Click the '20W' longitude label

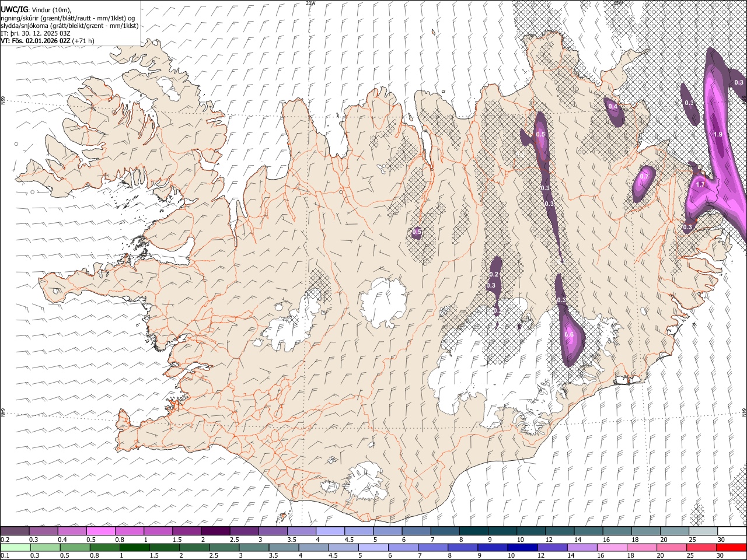pyautogui.click(x=310, y=3)
